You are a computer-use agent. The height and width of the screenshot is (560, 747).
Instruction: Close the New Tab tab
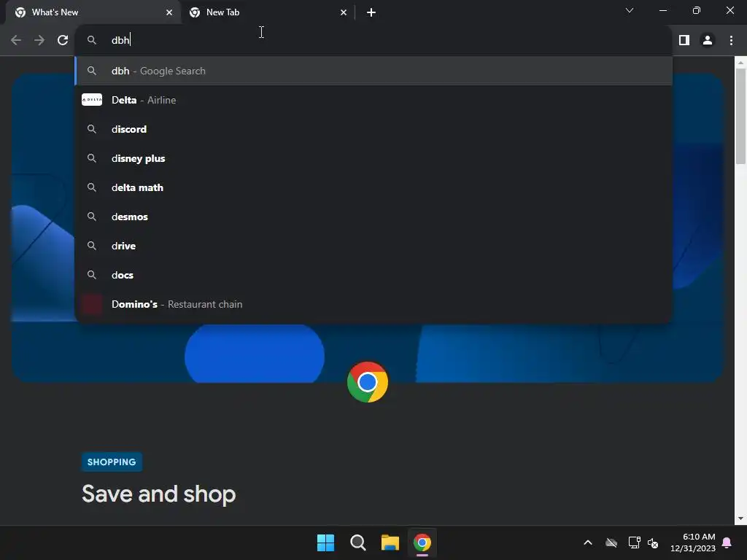tap(344, 12)
